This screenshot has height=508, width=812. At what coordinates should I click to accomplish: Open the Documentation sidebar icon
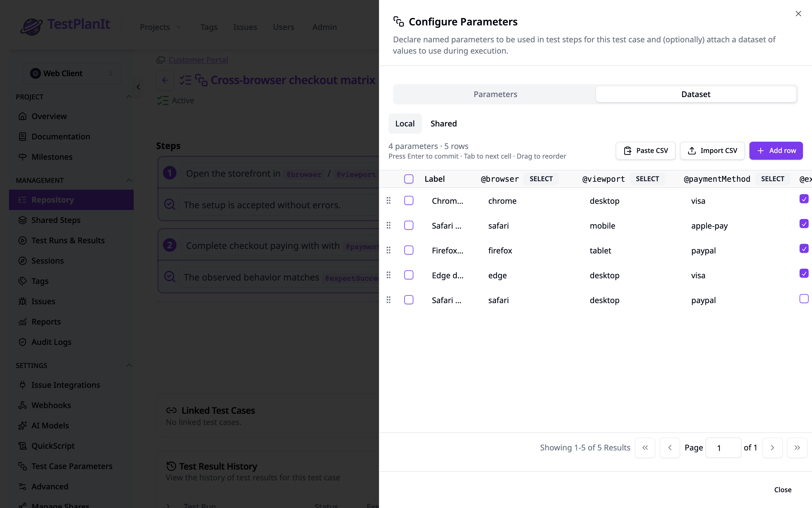pos(23,136)
